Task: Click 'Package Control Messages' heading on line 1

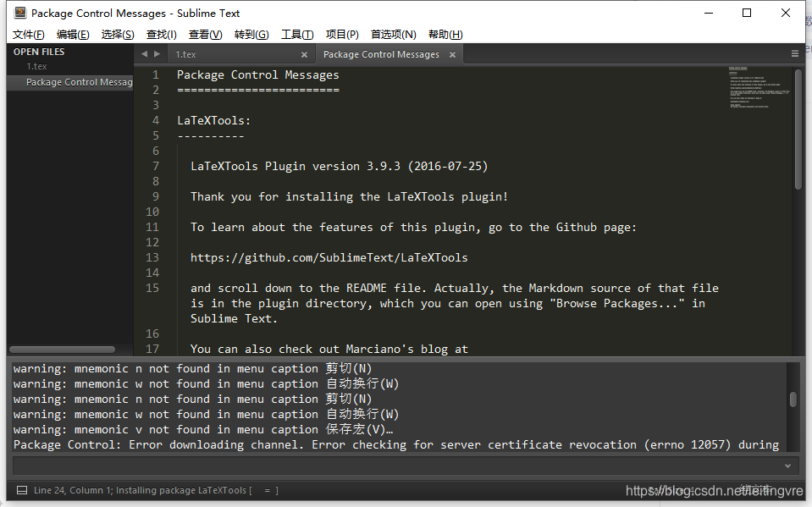Action: tap(258, 75)
